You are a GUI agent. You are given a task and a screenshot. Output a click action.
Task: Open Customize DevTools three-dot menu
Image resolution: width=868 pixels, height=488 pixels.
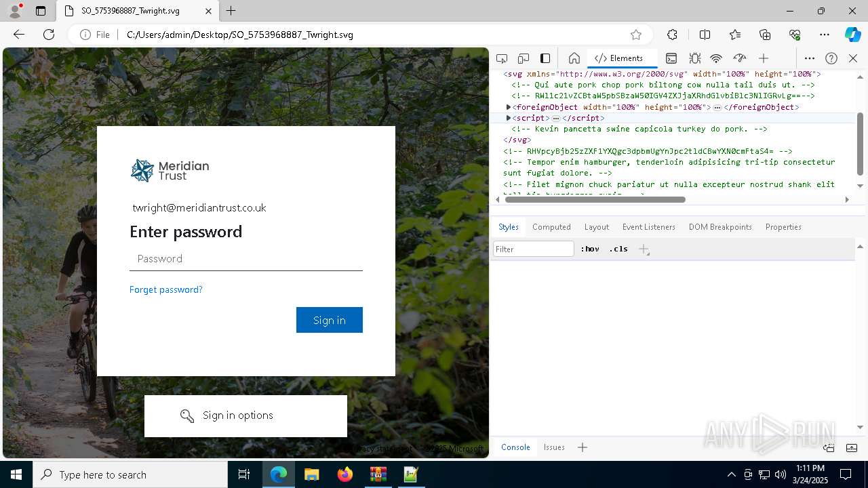coord(810,58)
